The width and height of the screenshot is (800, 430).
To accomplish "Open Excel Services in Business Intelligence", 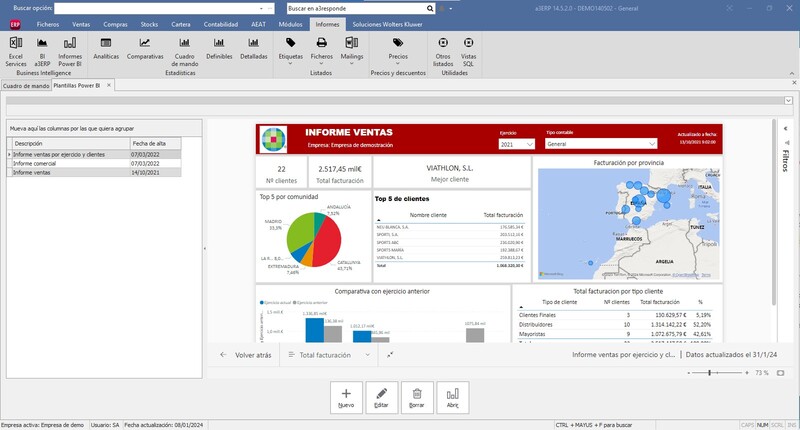I will 15,50.
